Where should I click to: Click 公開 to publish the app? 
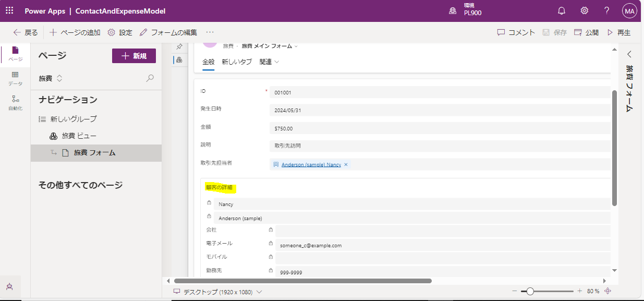(x=586, y=32)
